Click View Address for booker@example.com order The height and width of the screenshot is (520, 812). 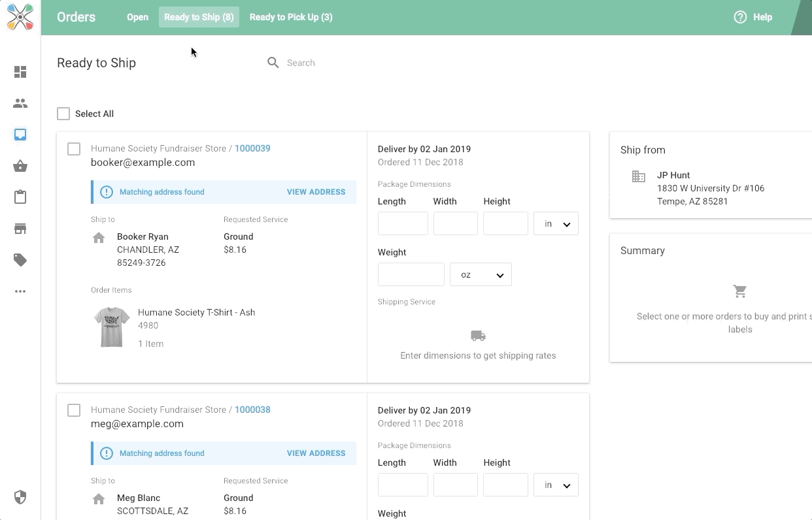[x=316, y=192]
